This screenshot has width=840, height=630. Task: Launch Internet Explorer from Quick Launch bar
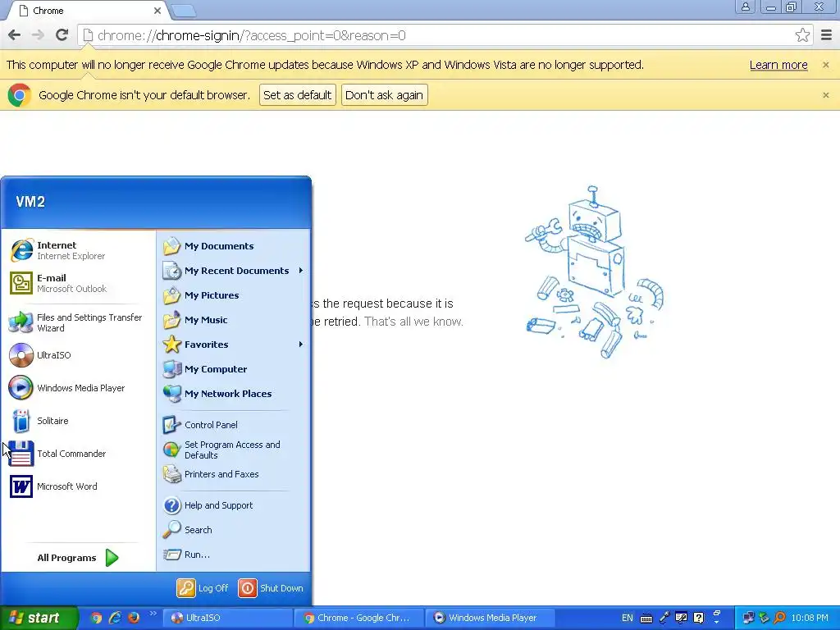click(115, 618)
